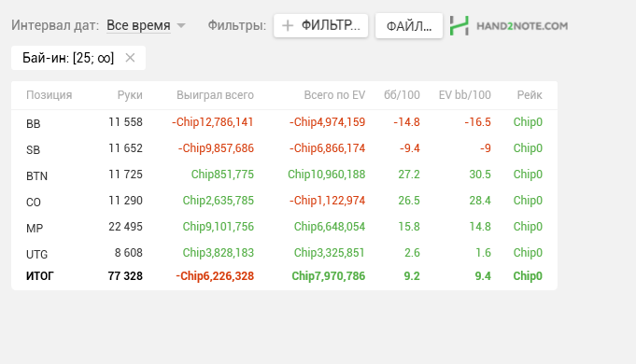636x364 pixels.
Task: Sort by Всего по EV column header
Action: pyautogui.click(x=334, y=95)
